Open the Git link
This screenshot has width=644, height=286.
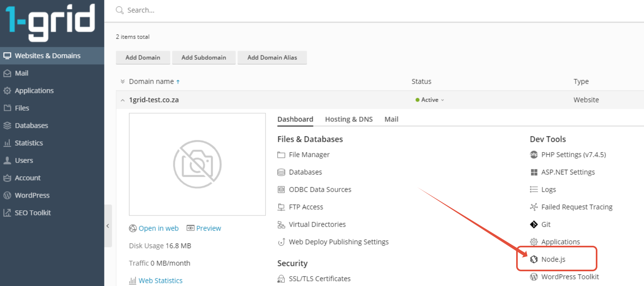[x=546, y=224]
